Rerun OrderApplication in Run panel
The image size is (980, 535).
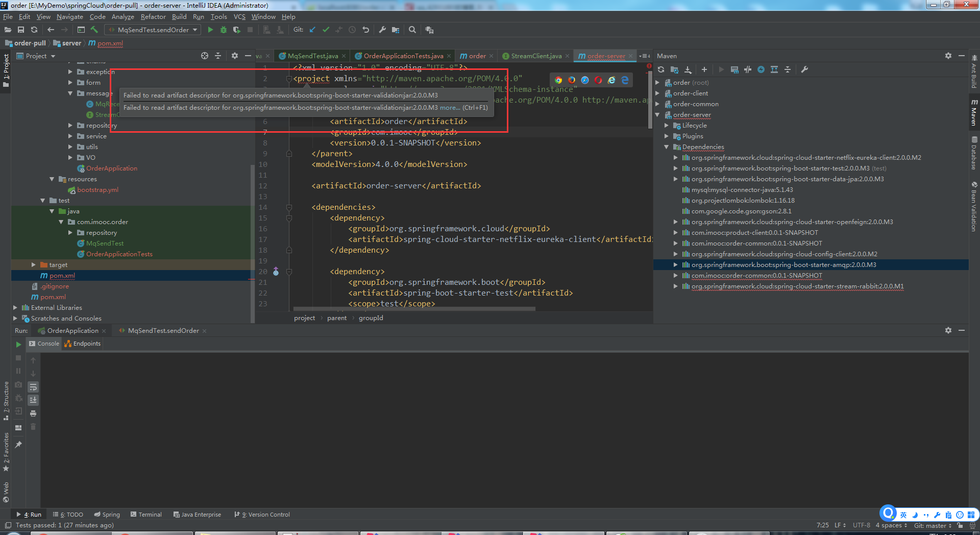click(x=18, y=345)
